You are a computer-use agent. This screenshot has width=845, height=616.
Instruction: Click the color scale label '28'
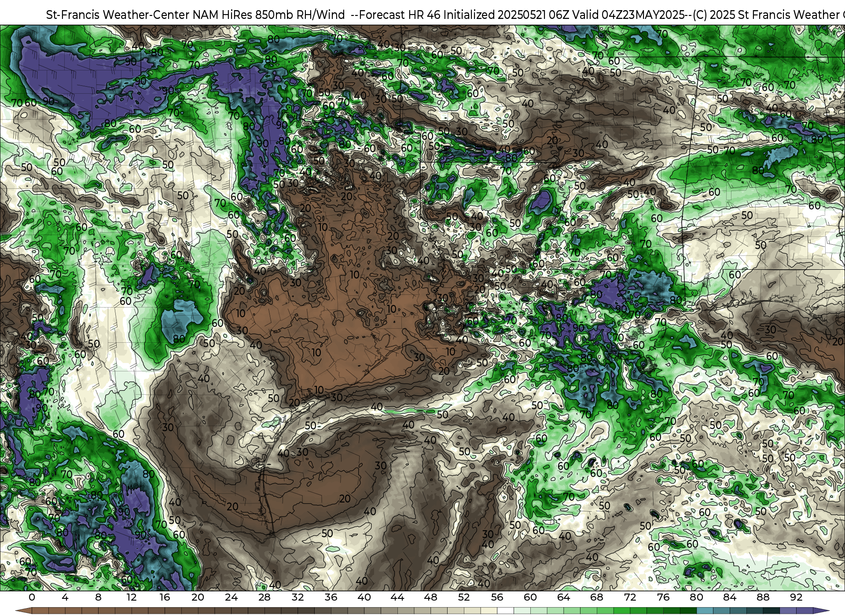(x=265, y=598)
